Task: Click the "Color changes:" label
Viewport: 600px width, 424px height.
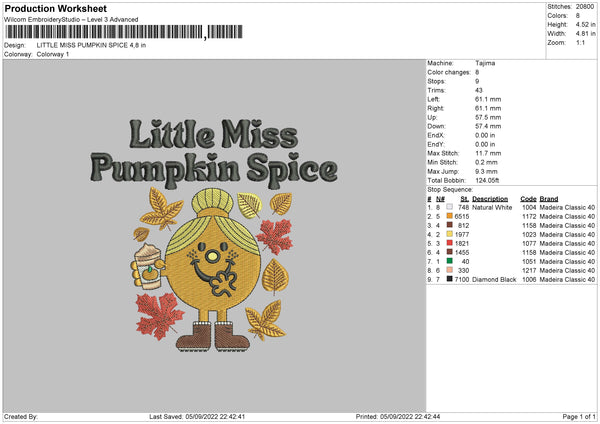Action: 449,72
